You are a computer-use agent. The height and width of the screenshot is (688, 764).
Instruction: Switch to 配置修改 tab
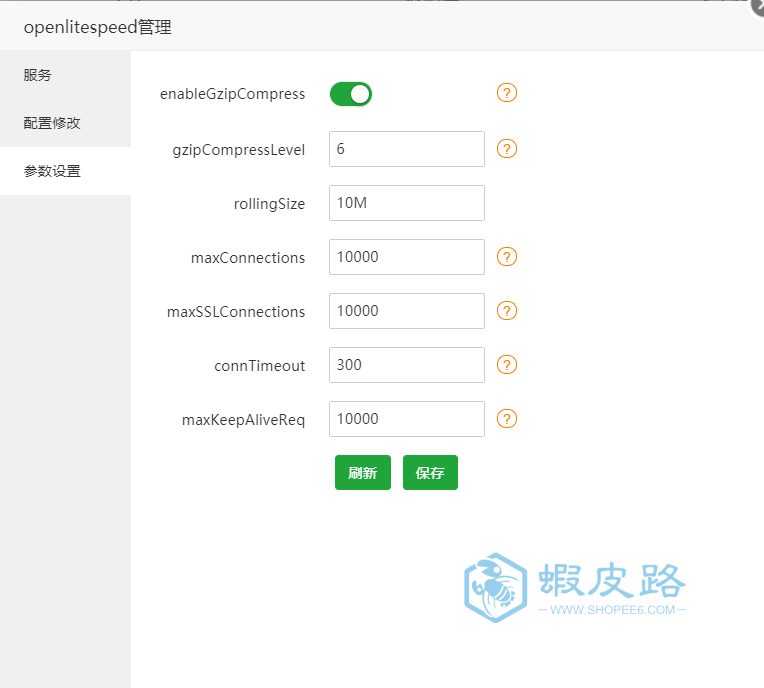click(x=65, y=123)
